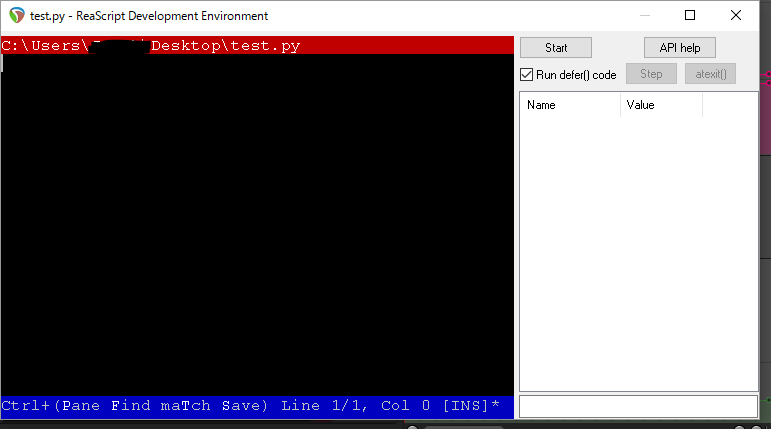Screen dimensions: 771x429
Task: Click into the black code editor area
Action: (x=257, y=225)
